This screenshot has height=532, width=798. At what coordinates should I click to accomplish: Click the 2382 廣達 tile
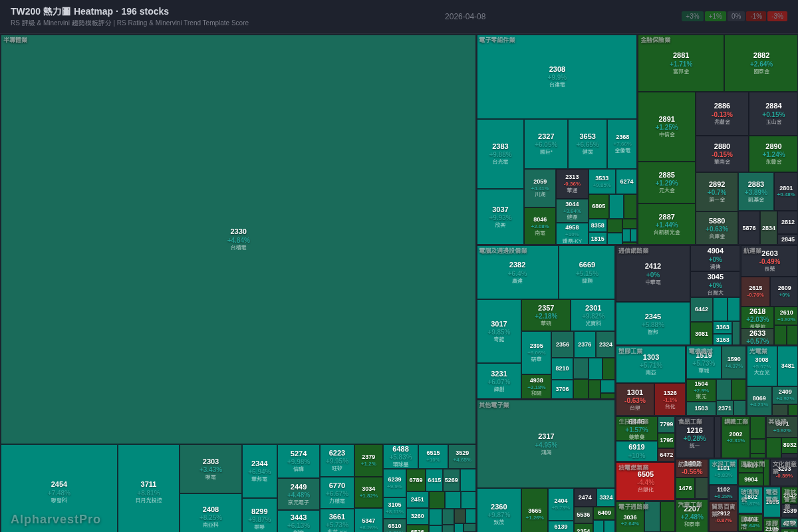(x=517, y=273)
